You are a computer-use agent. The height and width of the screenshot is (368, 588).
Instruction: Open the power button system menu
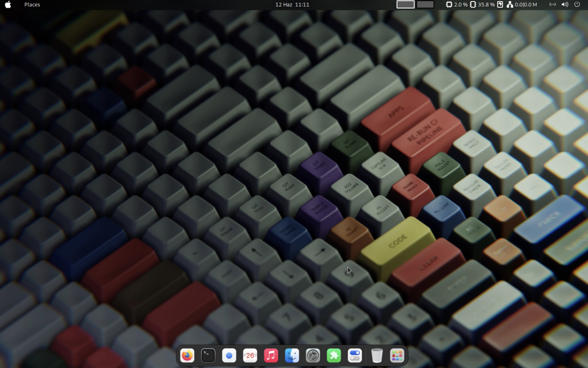click(577, 4)
